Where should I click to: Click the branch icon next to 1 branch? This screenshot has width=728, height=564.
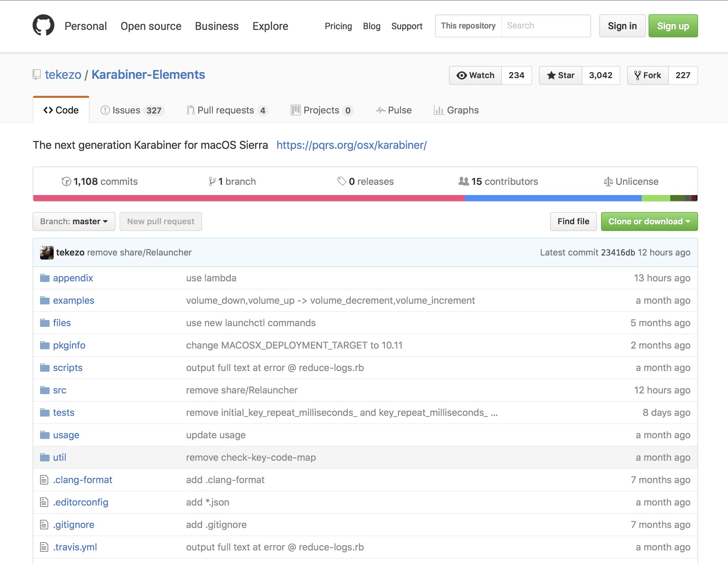tap(212, 181)
